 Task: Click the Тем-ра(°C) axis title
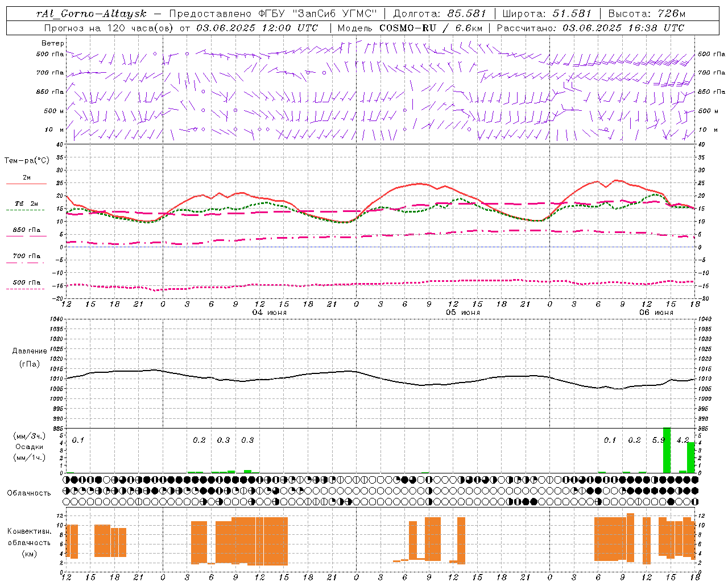click(27, 161)
